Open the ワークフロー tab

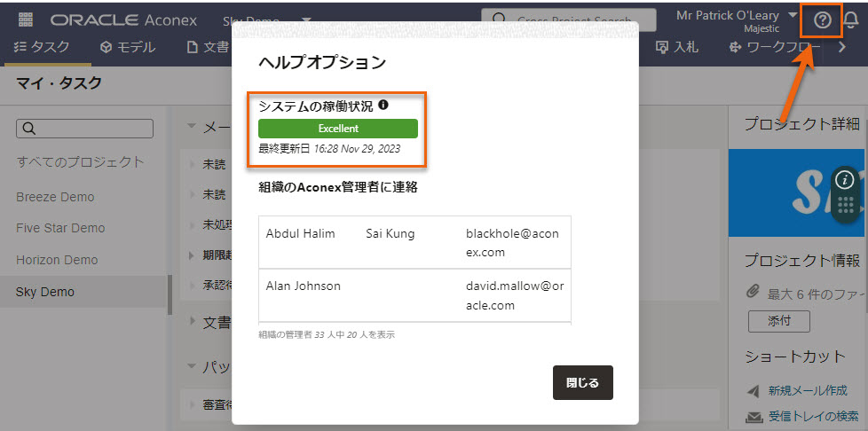(776, 48)
